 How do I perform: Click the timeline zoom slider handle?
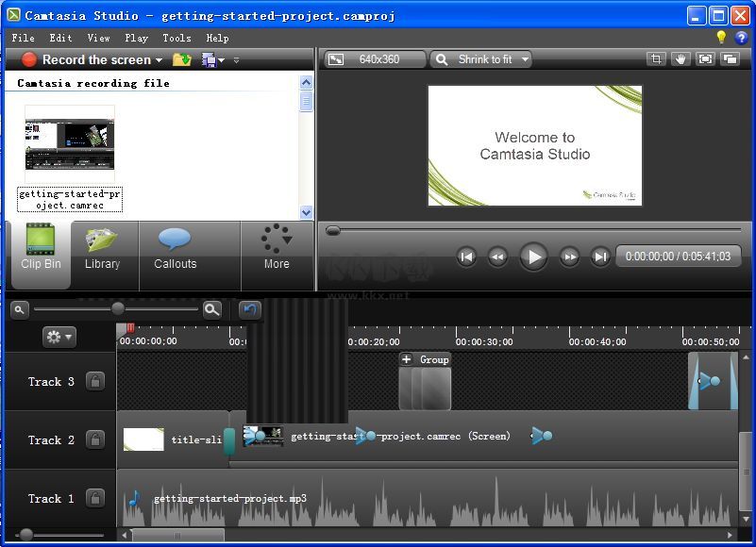tap(118, 308)
